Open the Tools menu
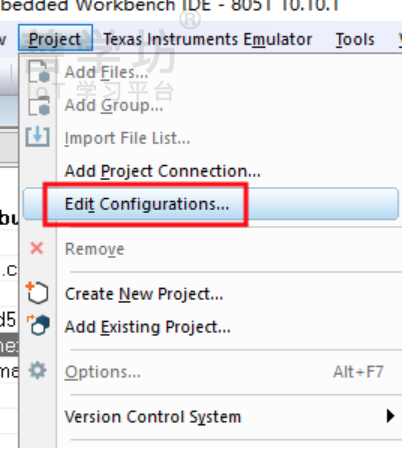Viewport: 402px width, 450px height. click(x=355, y=39)
